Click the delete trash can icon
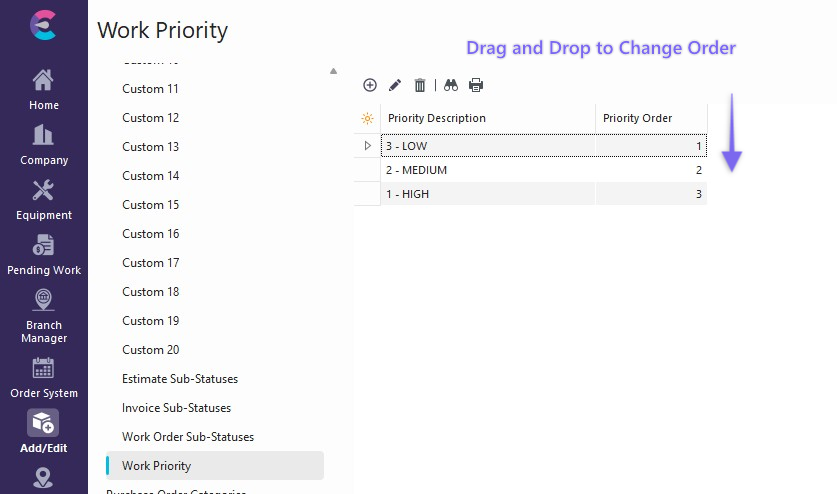Screen dimensions: 837x494 pos(420,85)
